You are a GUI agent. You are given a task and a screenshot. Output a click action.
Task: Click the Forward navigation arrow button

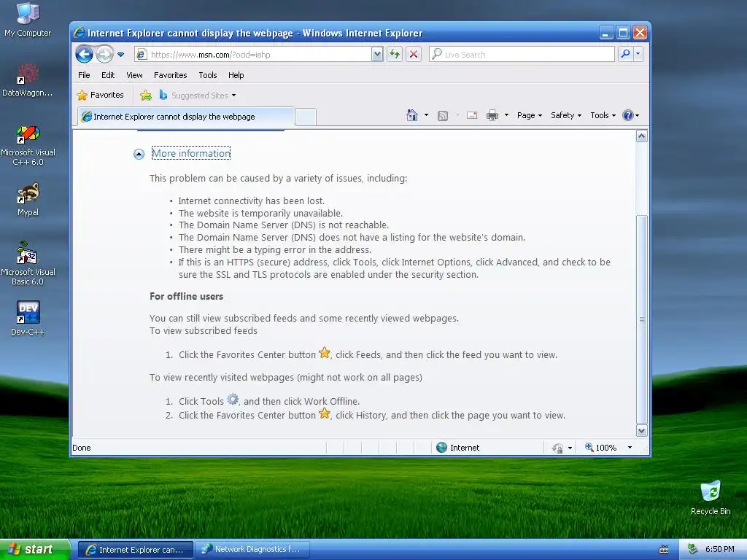[104, 54]
